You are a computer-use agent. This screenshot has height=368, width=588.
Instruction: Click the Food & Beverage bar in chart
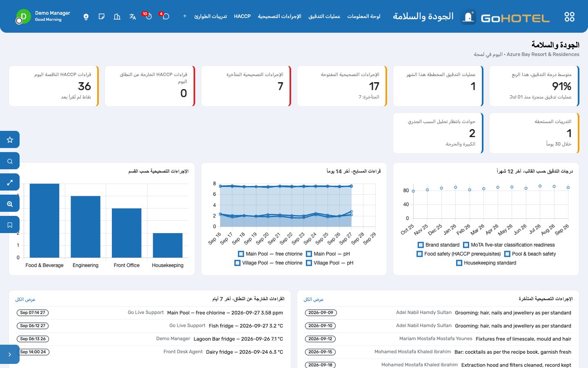[x=45, y=221]
